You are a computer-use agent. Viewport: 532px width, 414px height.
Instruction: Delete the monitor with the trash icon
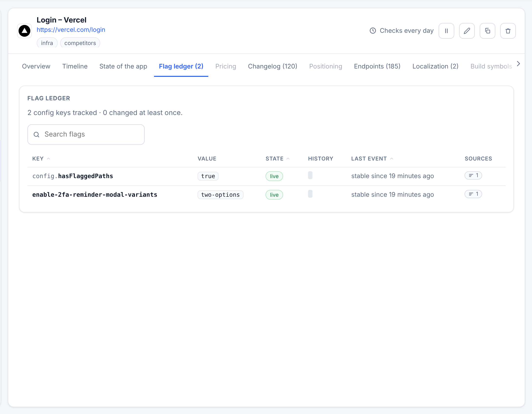coord(508,31)
